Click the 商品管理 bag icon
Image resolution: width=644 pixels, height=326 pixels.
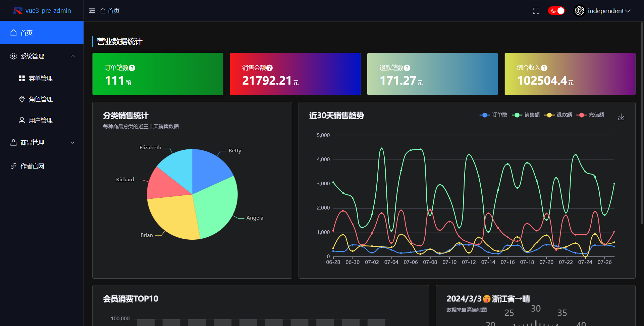pyautogui.click(x=13, y=143)
